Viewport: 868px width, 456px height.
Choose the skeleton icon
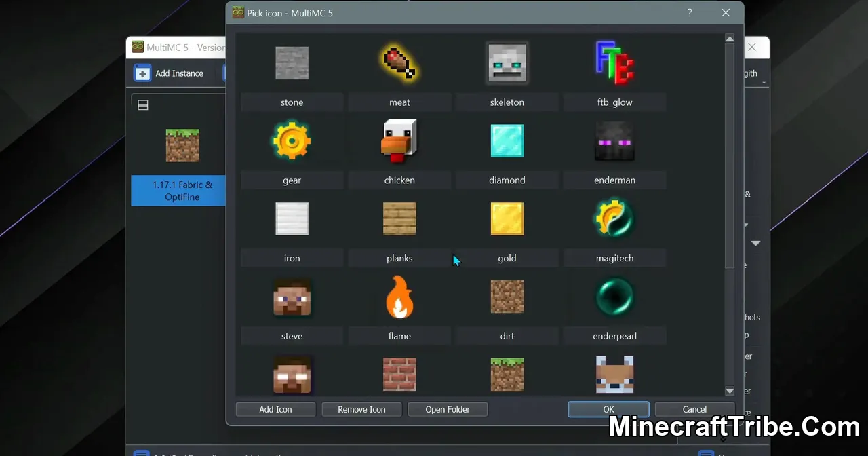507,63
